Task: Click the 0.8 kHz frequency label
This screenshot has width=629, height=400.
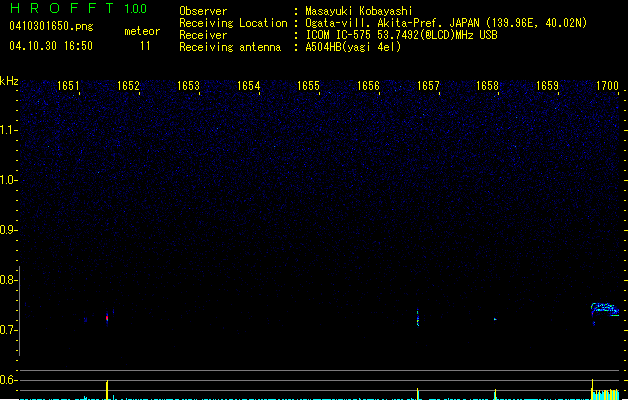Action: point(8,280)
